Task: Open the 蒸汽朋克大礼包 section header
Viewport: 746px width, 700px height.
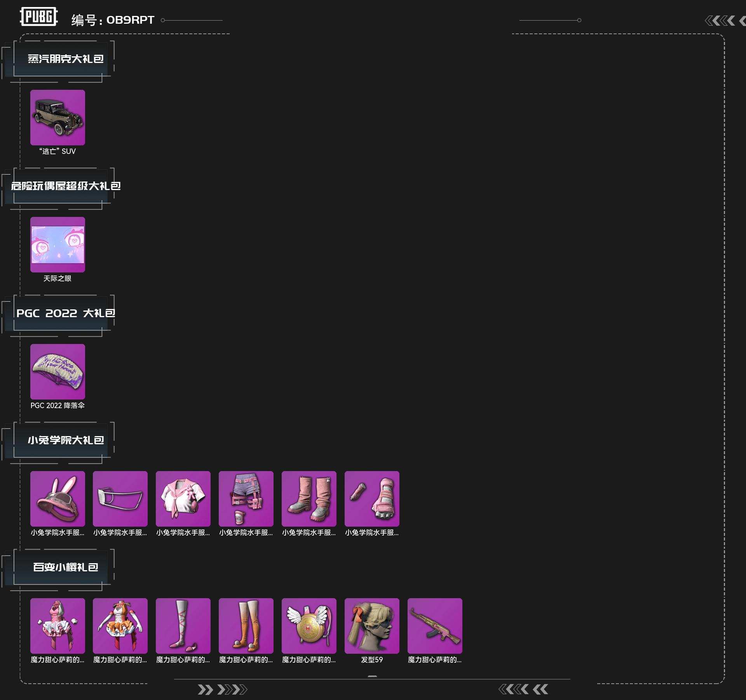Action: click(x=65, y=59)
